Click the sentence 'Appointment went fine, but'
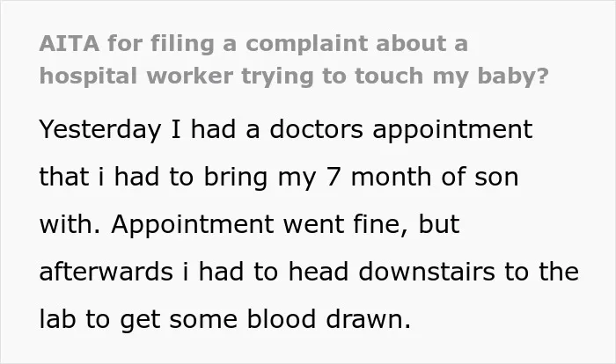 tap(285, 225)
